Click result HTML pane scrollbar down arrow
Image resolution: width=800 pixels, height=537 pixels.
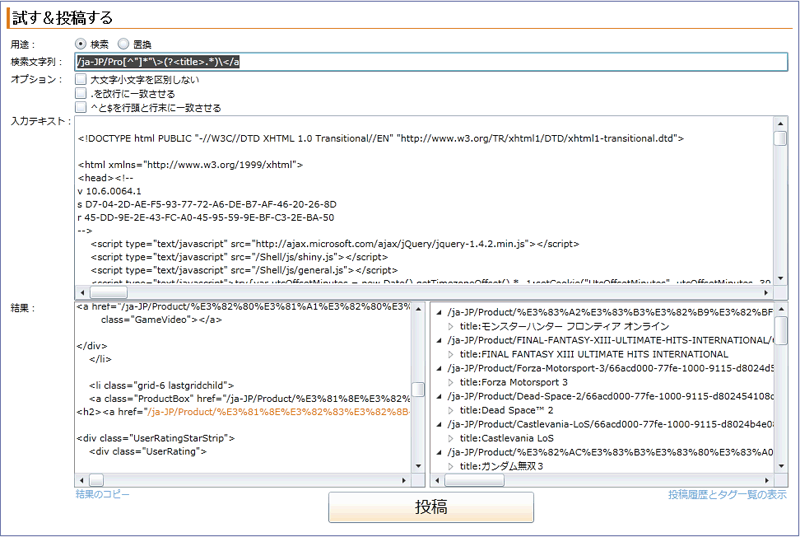click(x=418, y=466)
